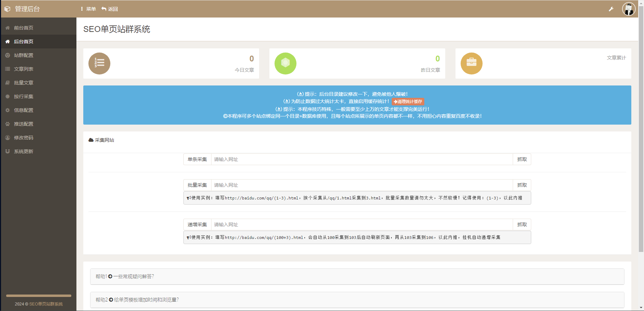Click the 抓取 button for 单条采集
The height and width of the screenshot is (311, 644).
pyautogui.click(x=522, y=159)
